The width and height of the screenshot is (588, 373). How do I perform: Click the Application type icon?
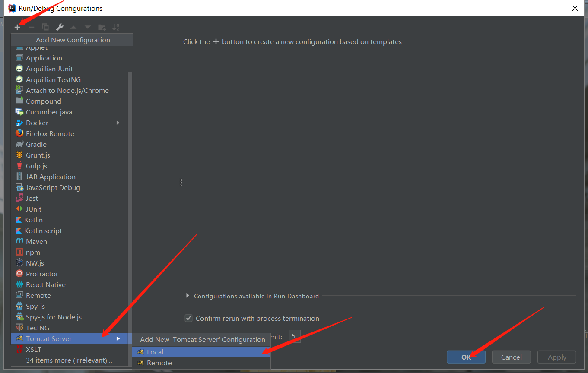pyautogui.click(x=19, y=58)
